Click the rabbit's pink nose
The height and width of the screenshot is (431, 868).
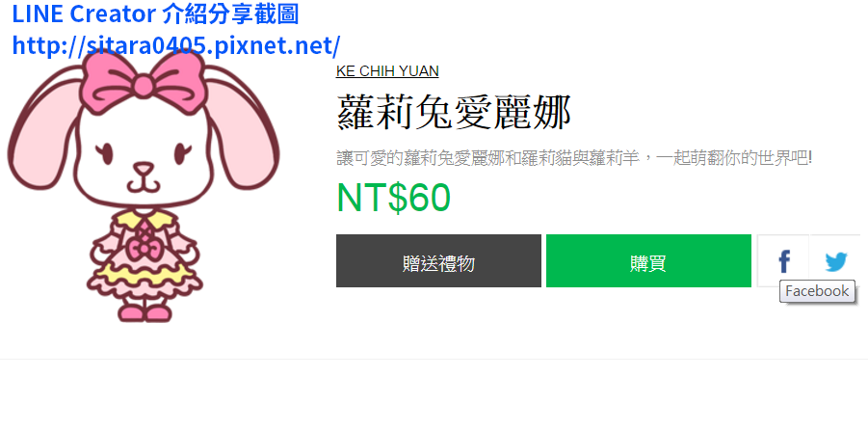tap(144, 168)
